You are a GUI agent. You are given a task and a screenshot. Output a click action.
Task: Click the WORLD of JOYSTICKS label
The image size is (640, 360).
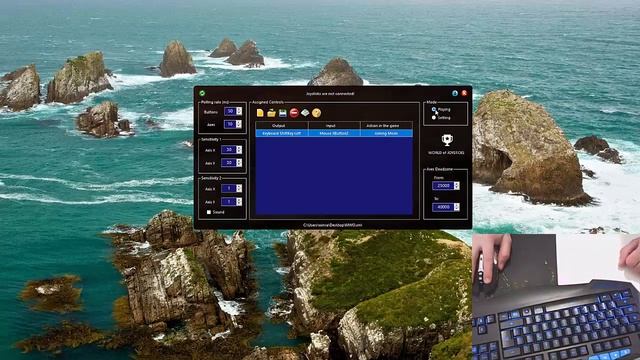(446, 153)
